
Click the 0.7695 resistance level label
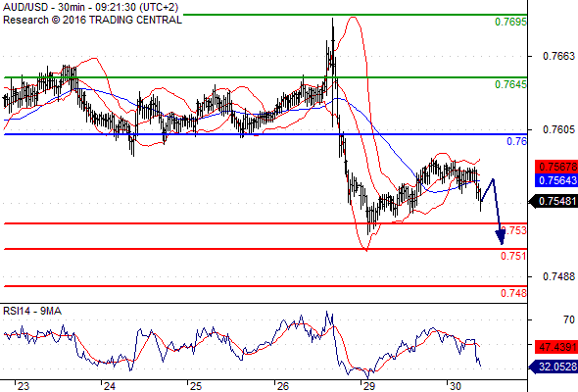tap(510, 22)
